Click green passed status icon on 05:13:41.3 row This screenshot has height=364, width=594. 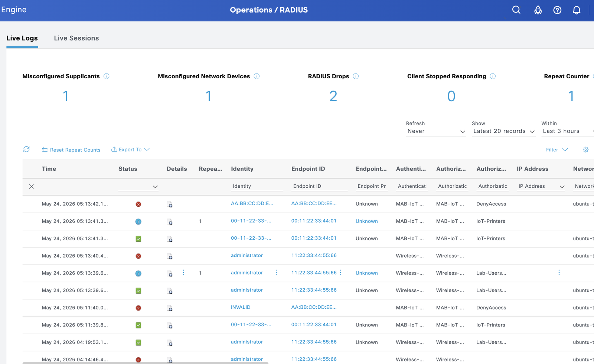pos(138,239)
